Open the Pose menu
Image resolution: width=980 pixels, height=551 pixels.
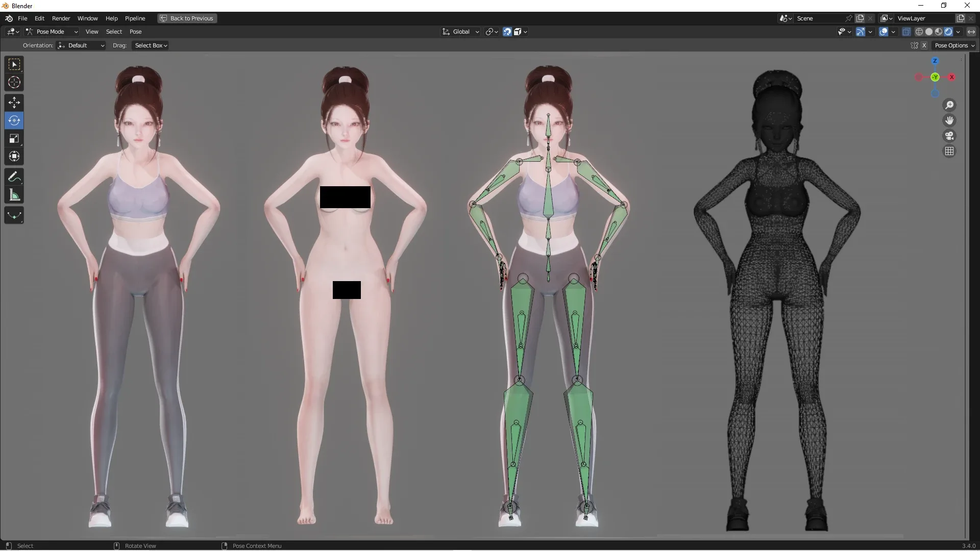pyautogui.click(x=136, y=31)
